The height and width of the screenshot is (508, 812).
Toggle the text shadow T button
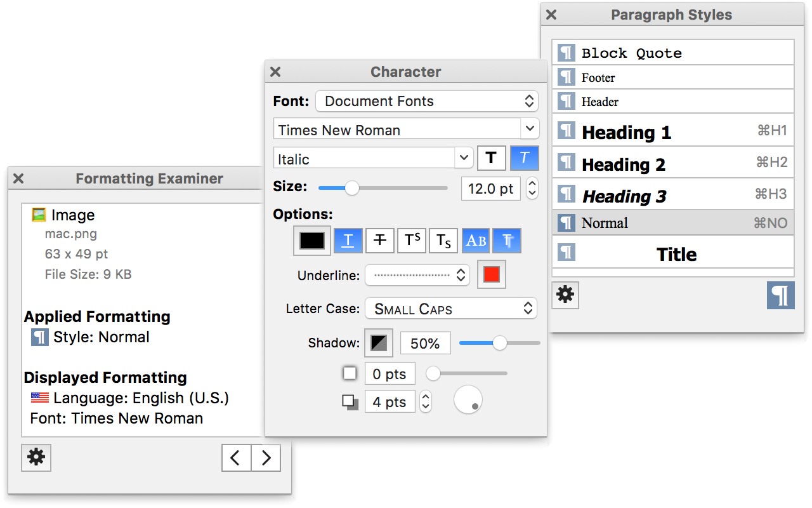(506, 241)
